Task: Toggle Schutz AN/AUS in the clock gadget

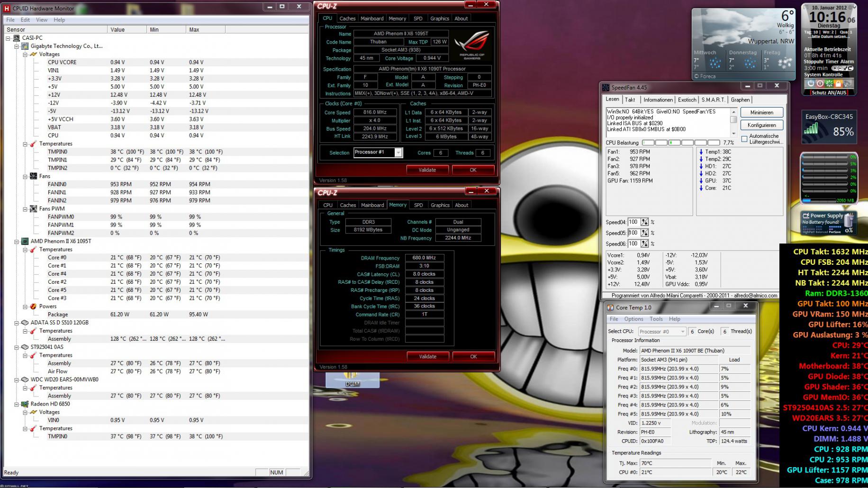Action: (x=829, y=93)
